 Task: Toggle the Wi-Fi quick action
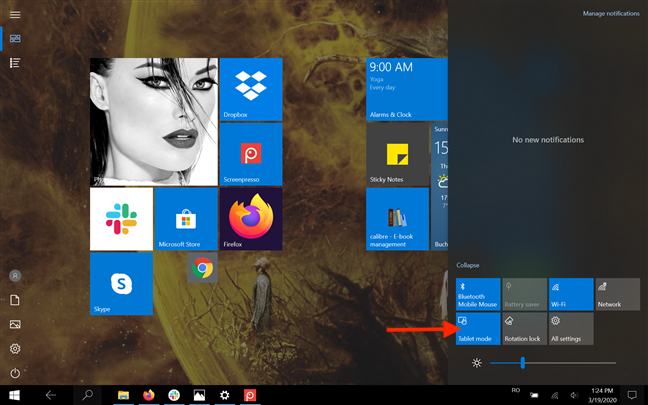click(571, 294)
